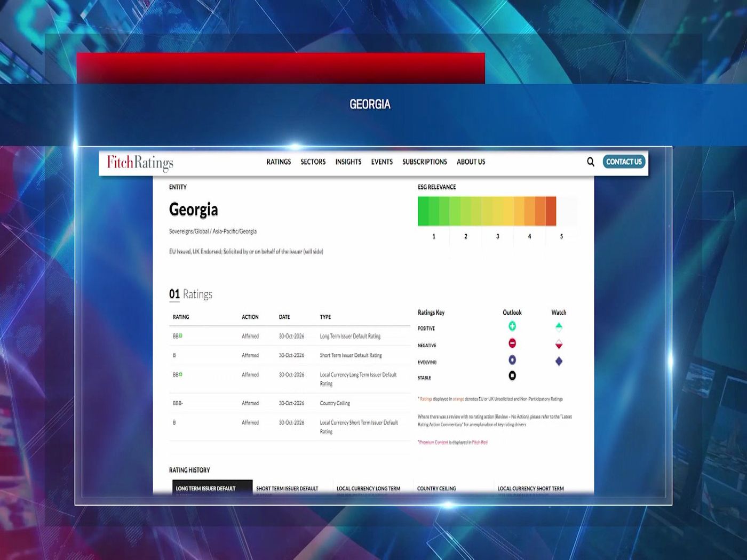This screenshot has height=560, width=747.
Task: Open the Subscriptions menu item
Action: pyautogui.click(x=425, y=162)
